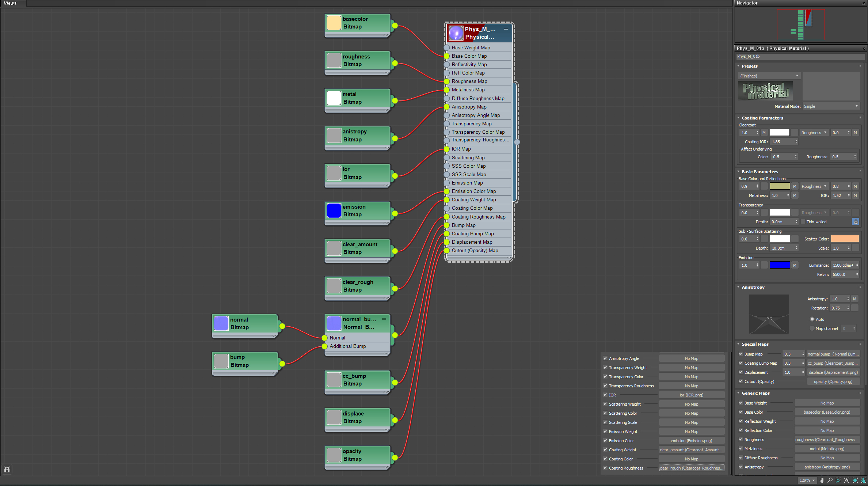868x486 pixels.
Task: Select the Pan tool hand icon
Action: pos(822,480)
